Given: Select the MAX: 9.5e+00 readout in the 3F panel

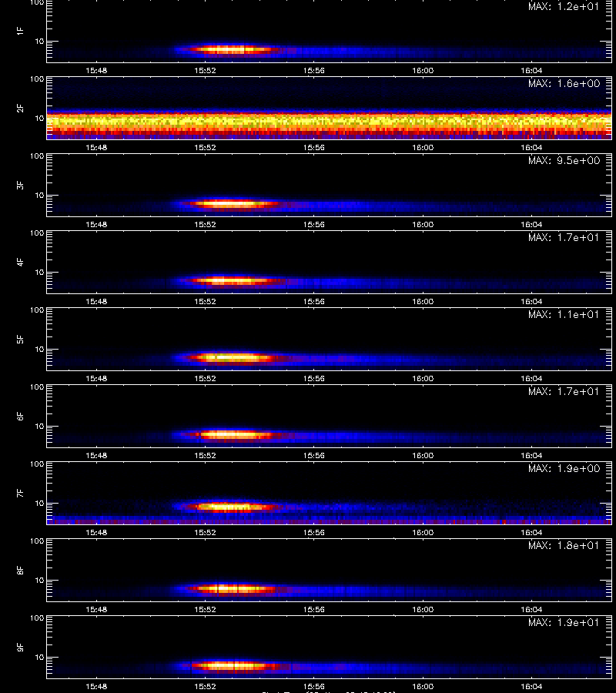Looking at the screenshot, I should pos(564,160).
